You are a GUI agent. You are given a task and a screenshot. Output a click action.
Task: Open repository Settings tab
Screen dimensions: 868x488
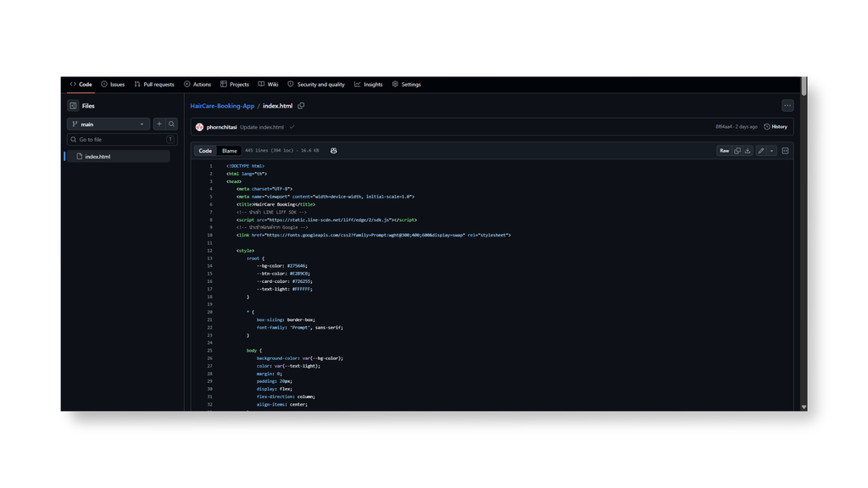point(406,84)
